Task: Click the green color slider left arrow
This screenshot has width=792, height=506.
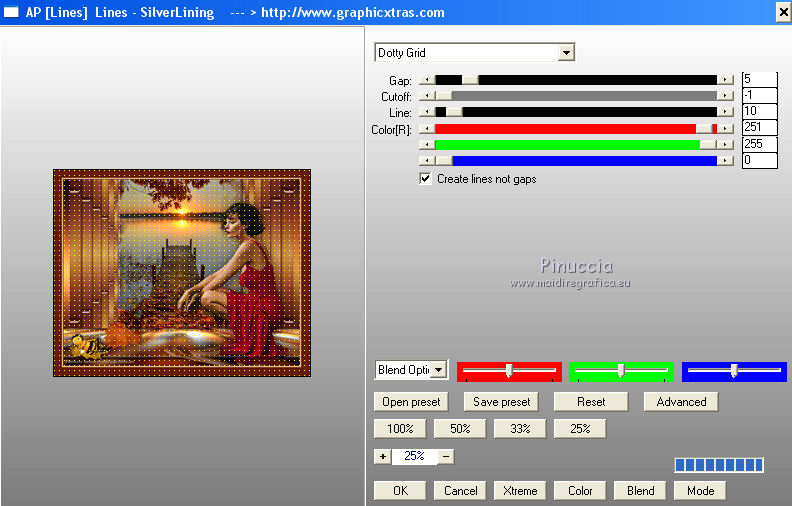Action: [427, 145]
